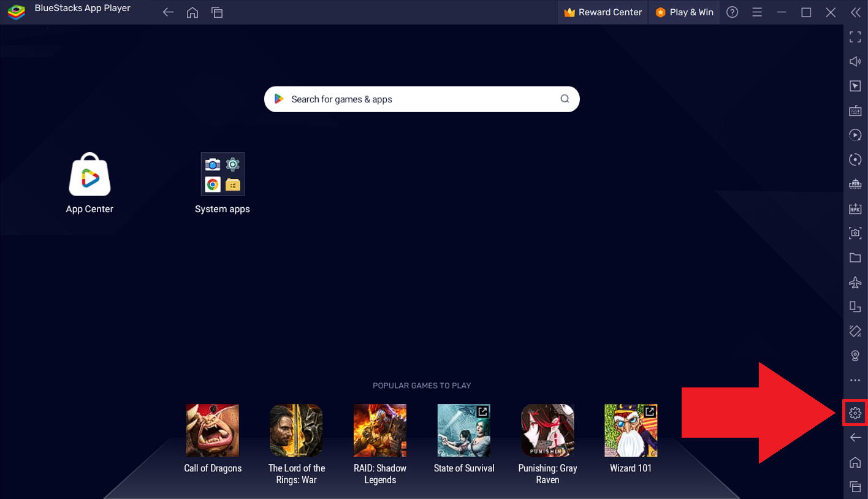This screenshot has height=499, width=868.
Task: Open the Game controls keyboard icon
Action: pos(855,110)
